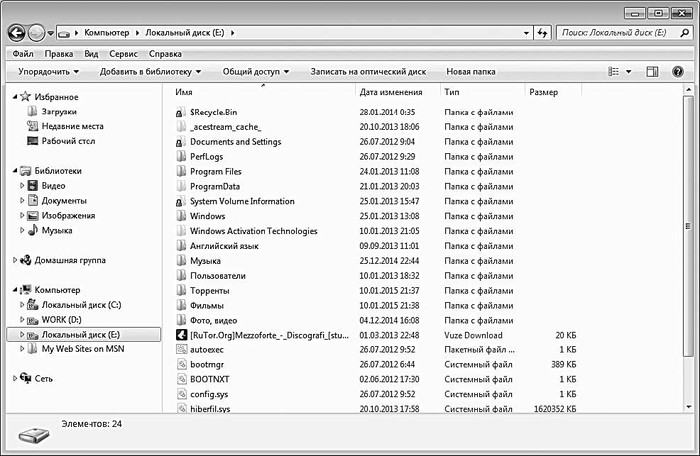The image size is (700, 456).
Task: Select the Windows folder icon
Action: tap(181, 216)
